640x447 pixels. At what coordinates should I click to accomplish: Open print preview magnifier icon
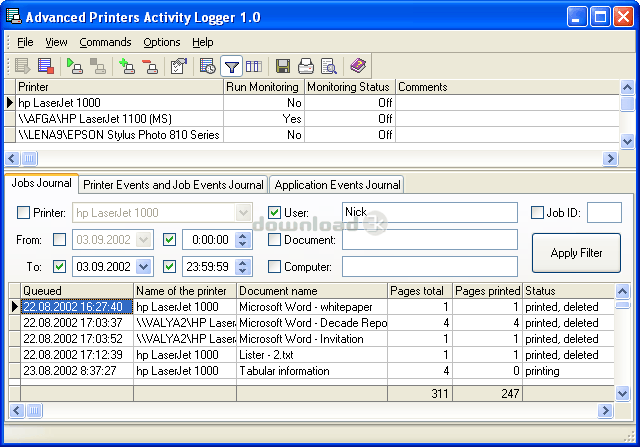coord(329,66)
